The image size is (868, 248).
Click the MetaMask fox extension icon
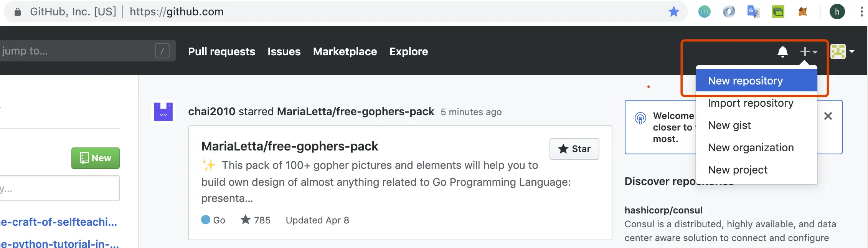coord(802,12)
